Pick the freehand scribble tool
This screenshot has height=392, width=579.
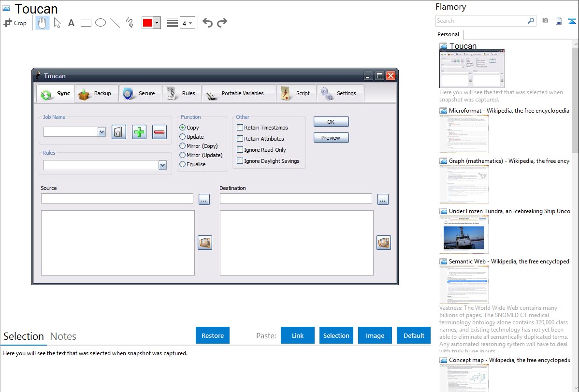tap(130, 23)
